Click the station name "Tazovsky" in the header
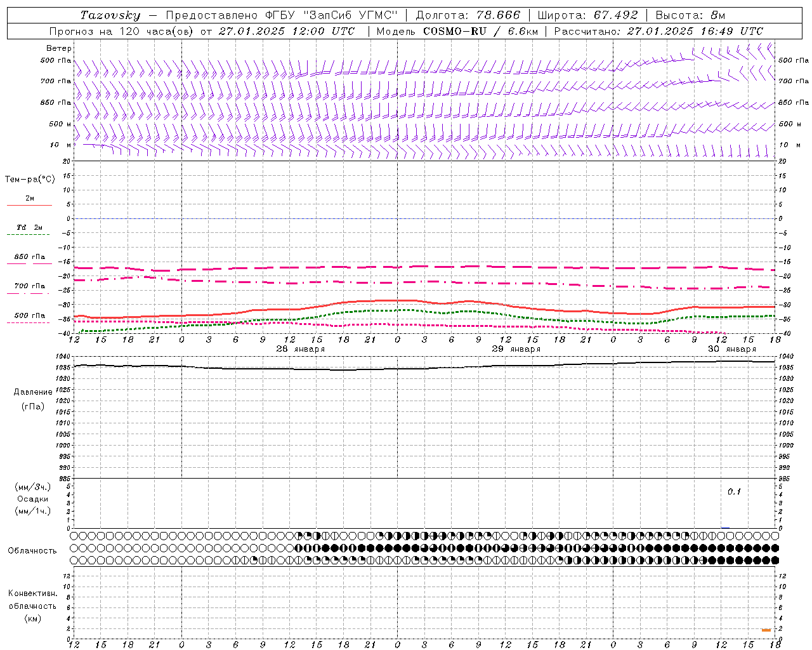 [x=110, y=15]
